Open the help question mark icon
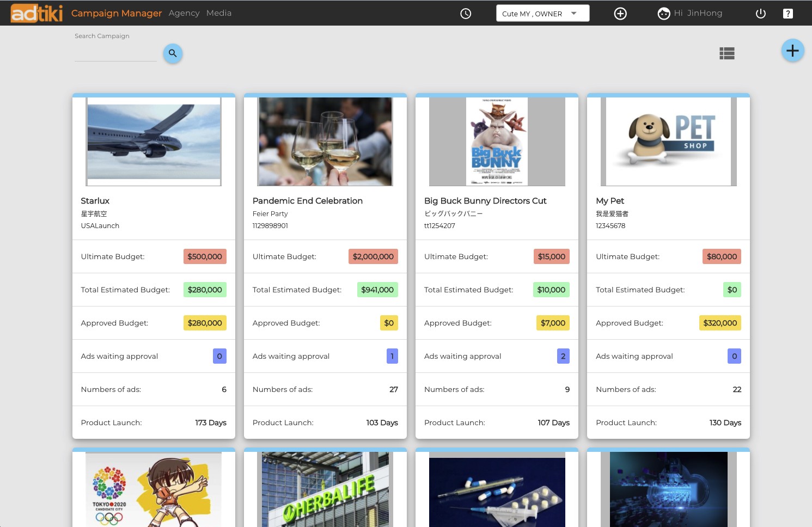 (787, 14)
